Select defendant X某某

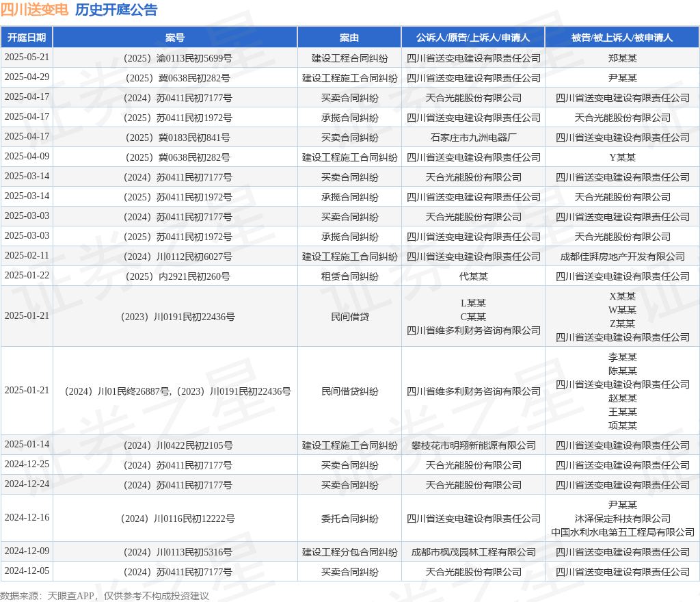pyautogui.click(x=622, y=296)
